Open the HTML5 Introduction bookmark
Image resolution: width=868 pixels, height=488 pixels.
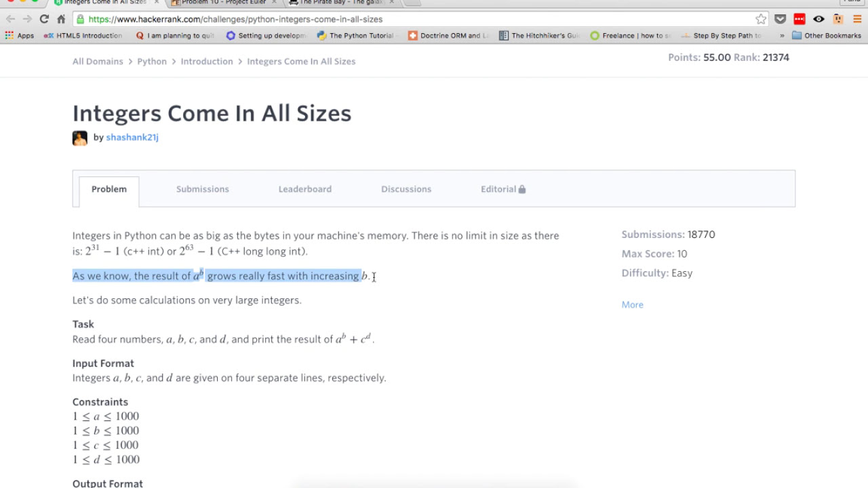(x=83, y=35)
